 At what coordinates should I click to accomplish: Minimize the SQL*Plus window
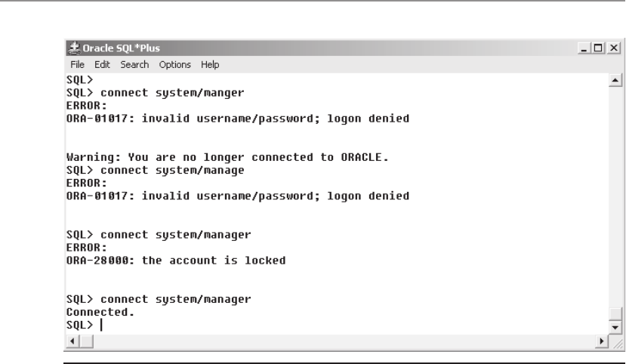pos(584,48)
